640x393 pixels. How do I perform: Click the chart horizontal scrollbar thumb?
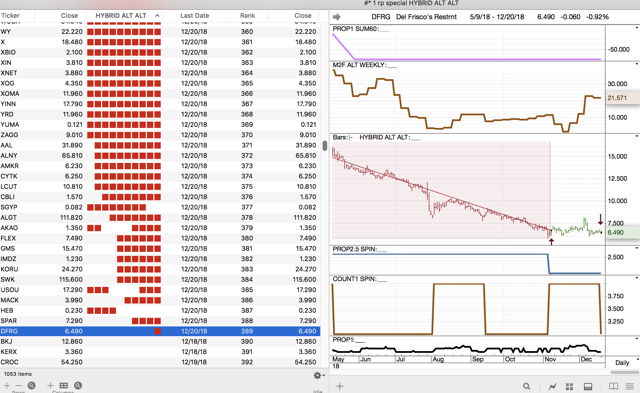coord(625,372)
